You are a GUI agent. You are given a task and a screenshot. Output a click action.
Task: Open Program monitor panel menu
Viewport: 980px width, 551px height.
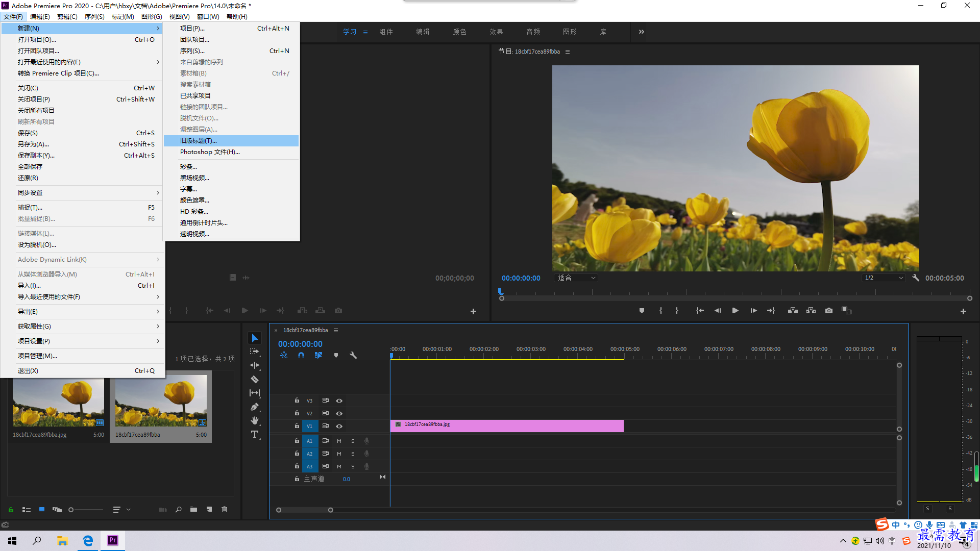(568, 52)
